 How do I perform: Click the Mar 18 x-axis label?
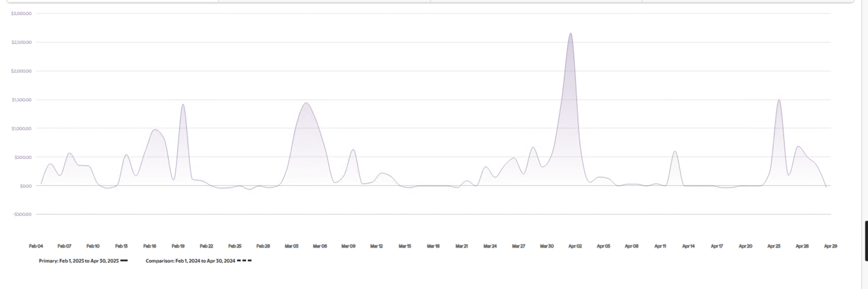pos(433,246)
